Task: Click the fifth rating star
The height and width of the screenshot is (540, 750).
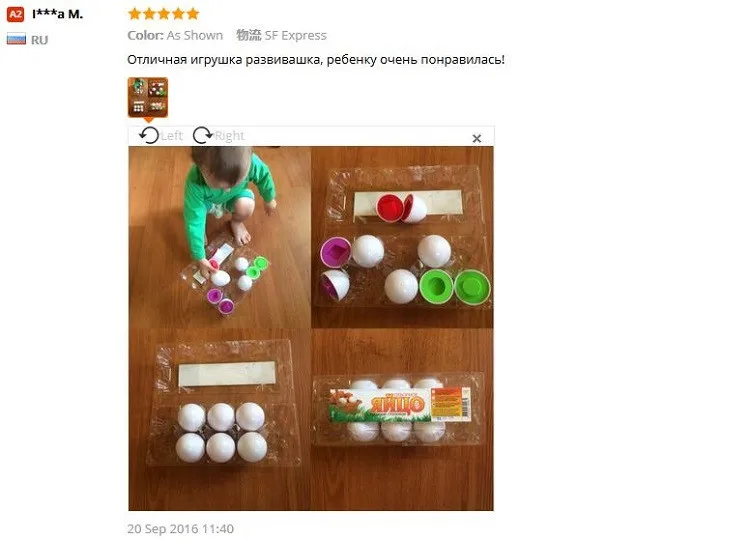Action: tap(193, 13)
